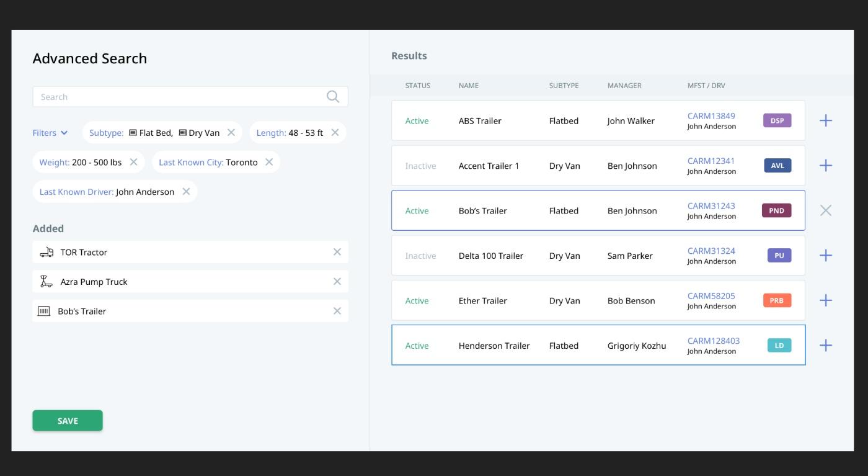868x476 pixels.
Task: Remove the Last Known Driver filter
Action: pyautogui.click(x=186, y=192)
